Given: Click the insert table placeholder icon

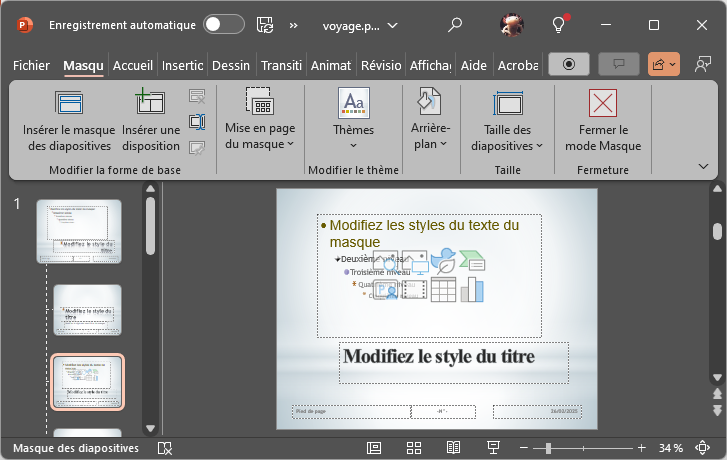Looking at the screenshot, I should (x=443, y=289).
